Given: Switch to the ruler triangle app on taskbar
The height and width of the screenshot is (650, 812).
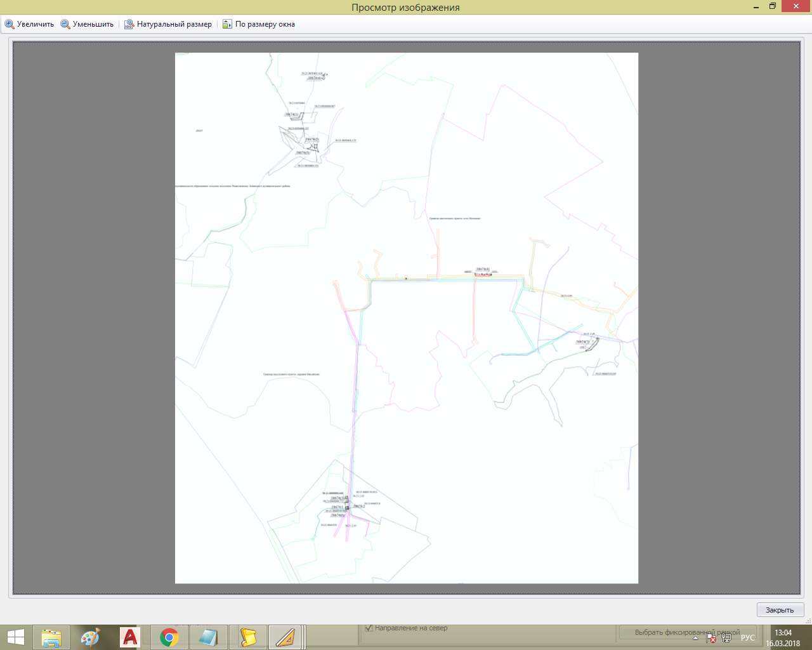Looking at the screenshot, I should point(285,637).
